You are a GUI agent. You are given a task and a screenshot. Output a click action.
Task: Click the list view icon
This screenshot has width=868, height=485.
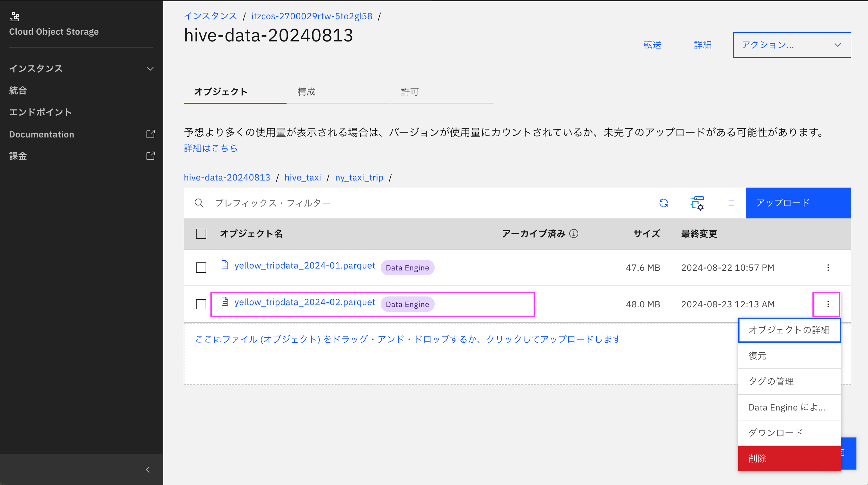click(x=730, y=203)
